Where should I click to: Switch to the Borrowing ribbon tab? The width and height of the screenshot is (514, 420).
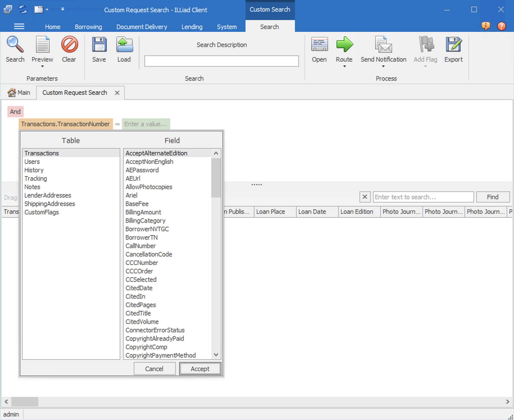[88, 27]
